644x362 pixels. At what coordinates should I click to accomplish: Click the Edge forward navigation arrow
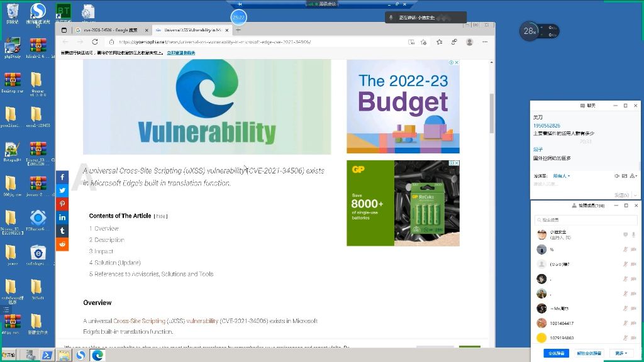click(80, 42)
